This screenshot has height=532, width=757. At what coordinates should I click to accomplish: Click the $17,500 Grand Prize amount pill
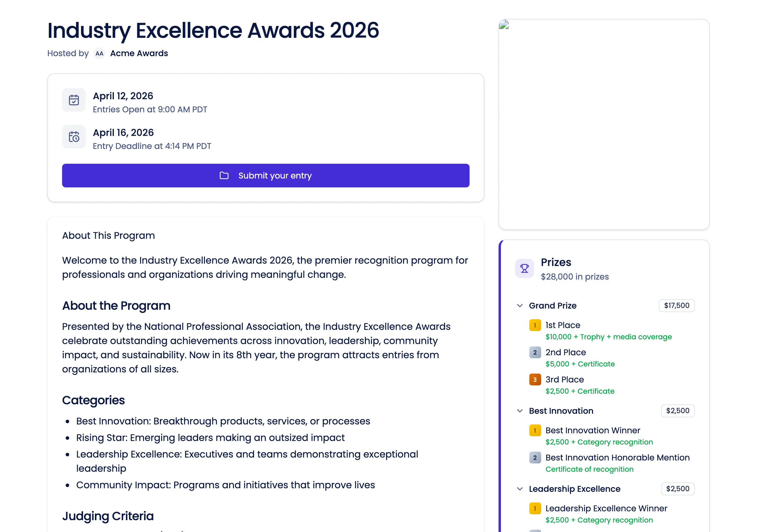coord(677,306)
